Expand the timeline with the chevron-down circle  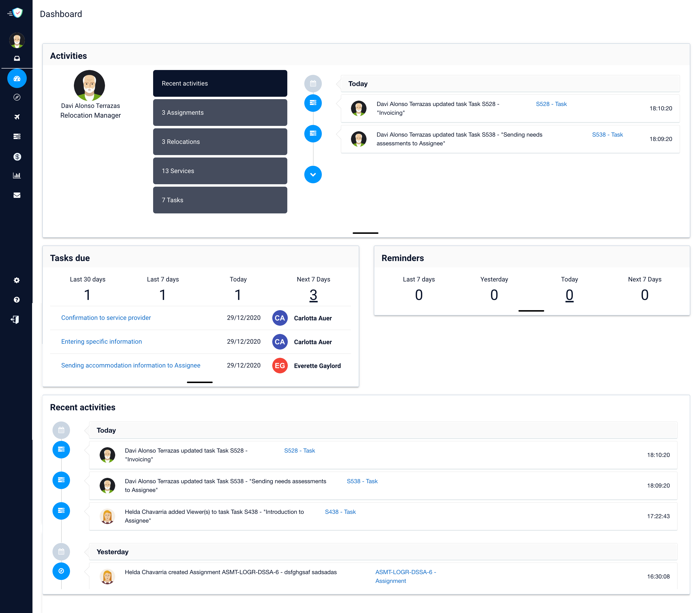coord(313,175)
